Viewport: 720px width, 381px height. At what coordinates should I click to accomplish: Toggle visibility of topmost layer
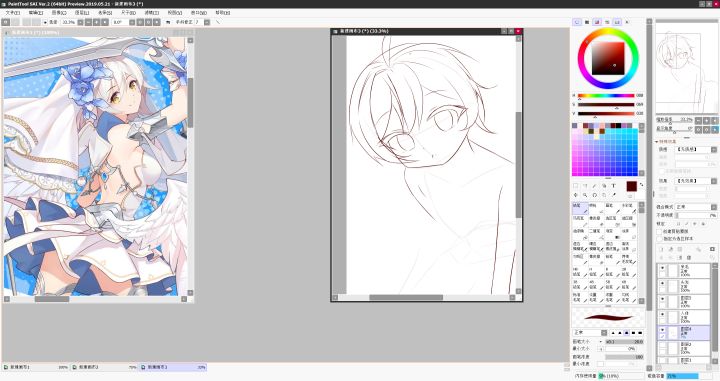click(x=663, y=268)
